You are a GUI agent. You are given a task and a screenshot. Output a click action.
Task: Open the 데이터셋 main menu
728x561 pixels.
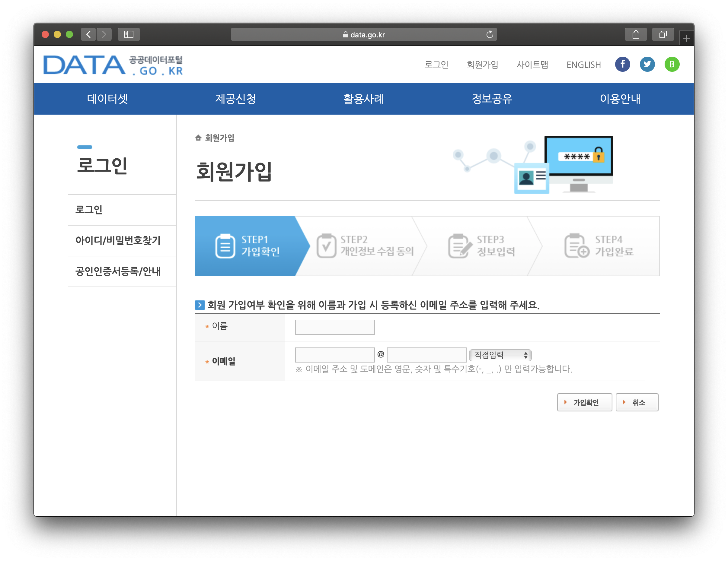pos(107,99)
